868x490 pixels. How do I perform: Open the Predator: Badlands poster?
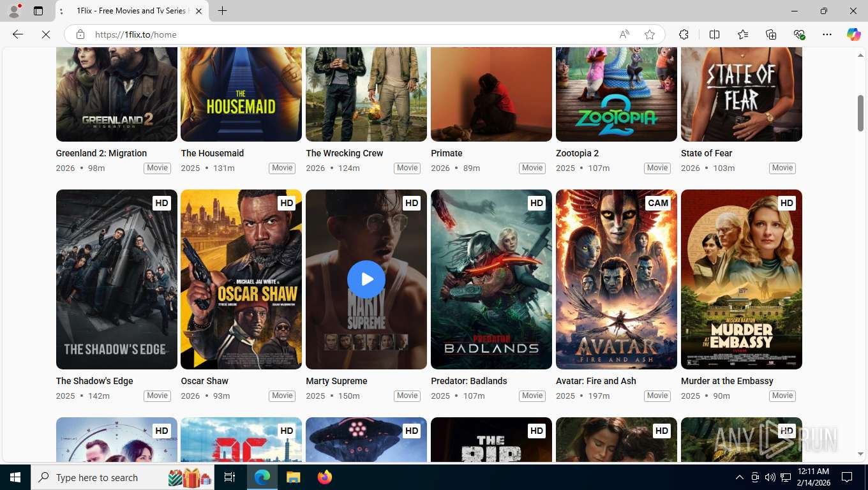pyautogui.click(x=491, y=279)
